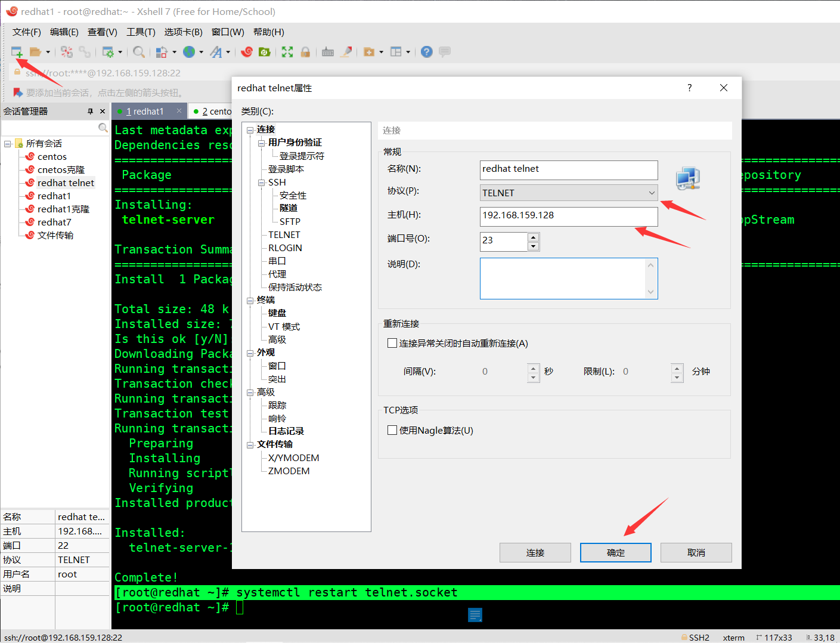Open a new session with the New button

tap(16, 51)
